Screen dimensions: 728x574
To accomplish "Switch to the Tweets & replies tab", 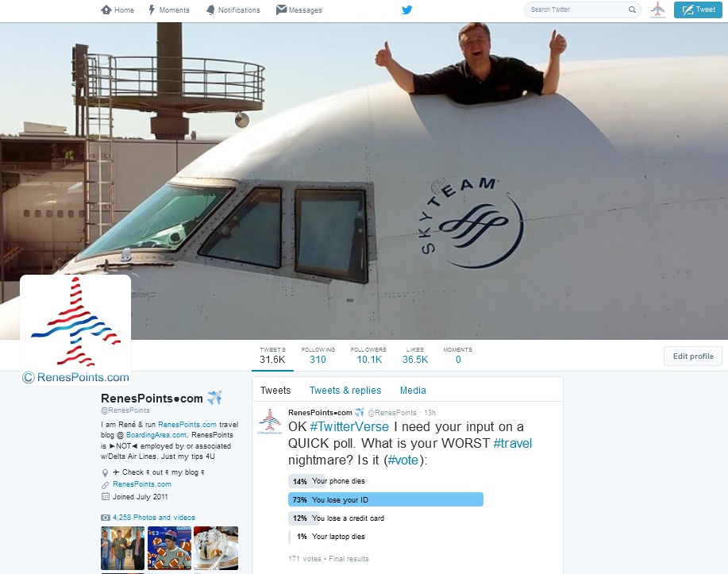I will point(345,391).
